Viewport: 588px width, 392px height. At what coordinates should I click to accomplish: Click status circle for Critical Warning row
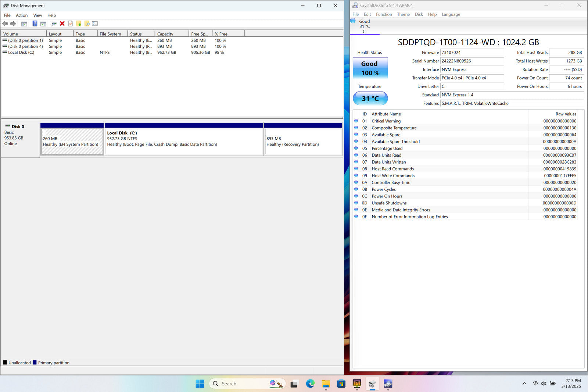tap(356, 121)
